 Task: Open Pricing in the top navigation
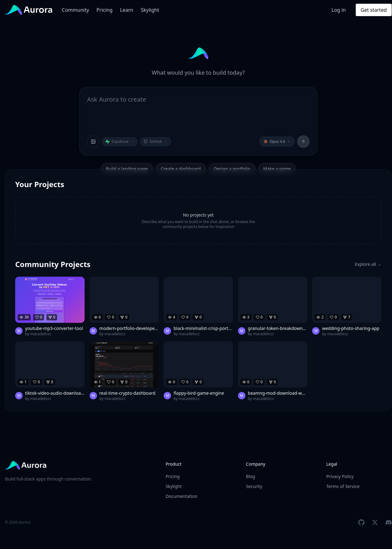tap(104, 10)
